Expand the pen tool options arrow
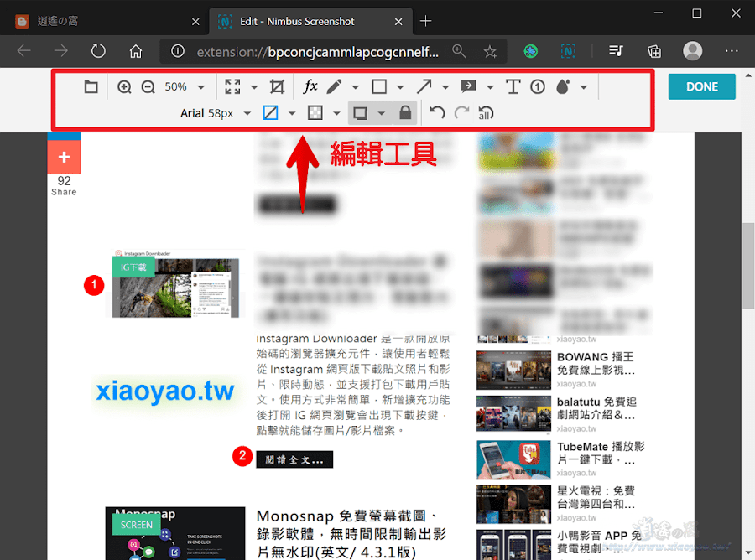 pyautogui.click(x=356, y=87)
